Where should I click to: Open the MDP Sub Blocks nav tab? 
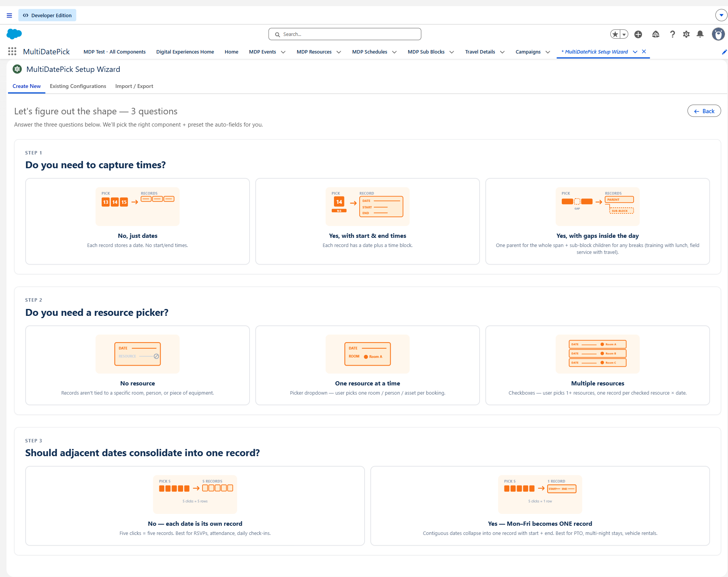coord(426,52)
